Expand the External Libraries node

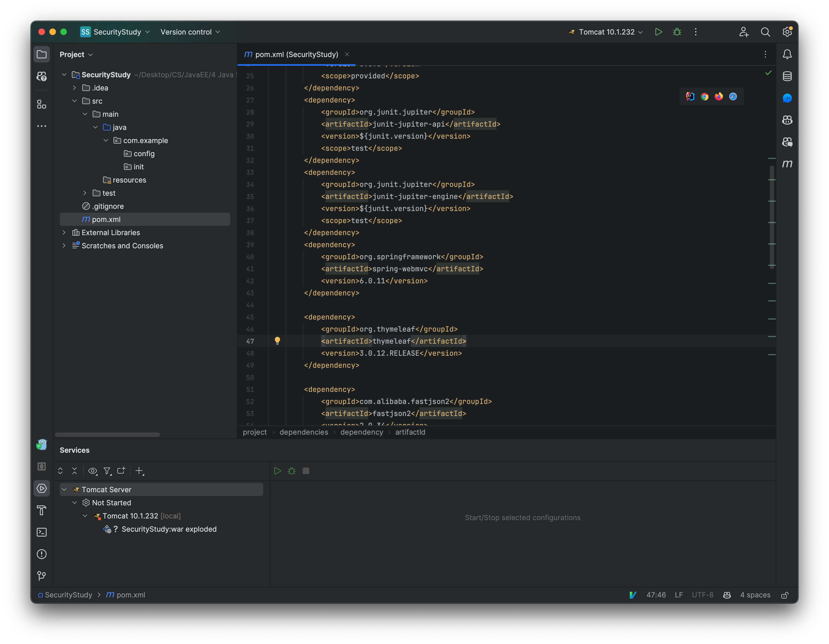tap(64, 232)
